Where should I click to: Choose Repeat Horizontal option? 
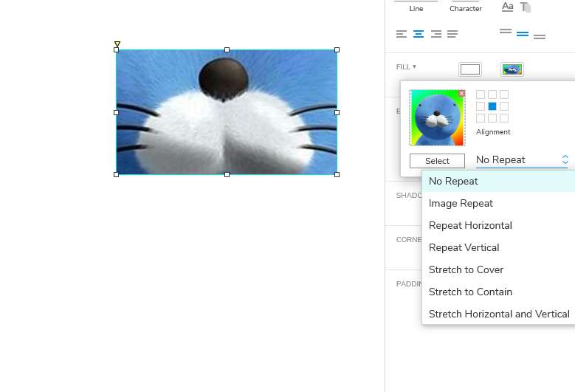(x=498, y=225)
